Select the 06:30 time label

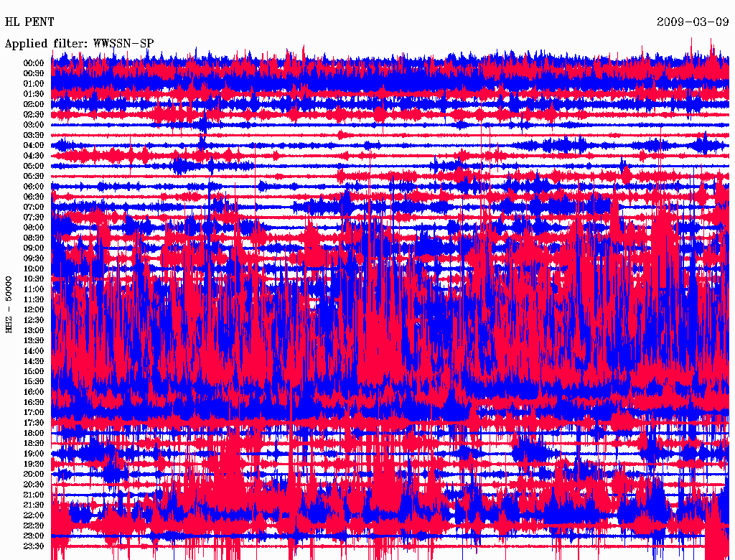[x=34, y=197]
